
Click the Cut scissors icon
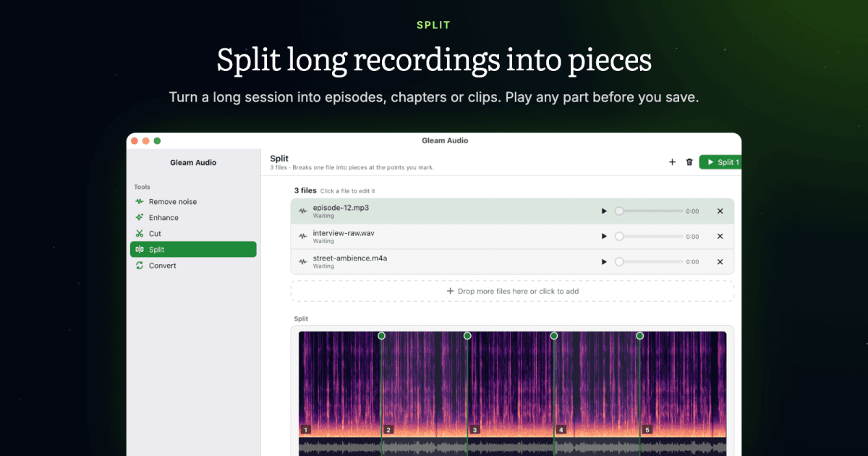tap(140, 234)
